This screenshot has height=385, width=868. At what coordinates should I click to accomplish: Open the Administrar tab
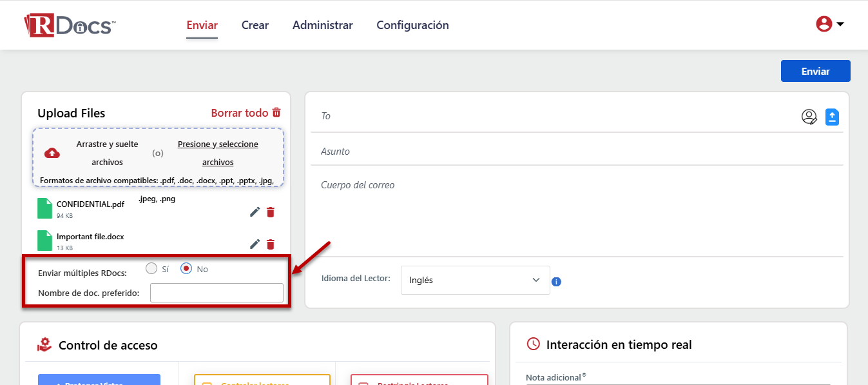(322, 25)
